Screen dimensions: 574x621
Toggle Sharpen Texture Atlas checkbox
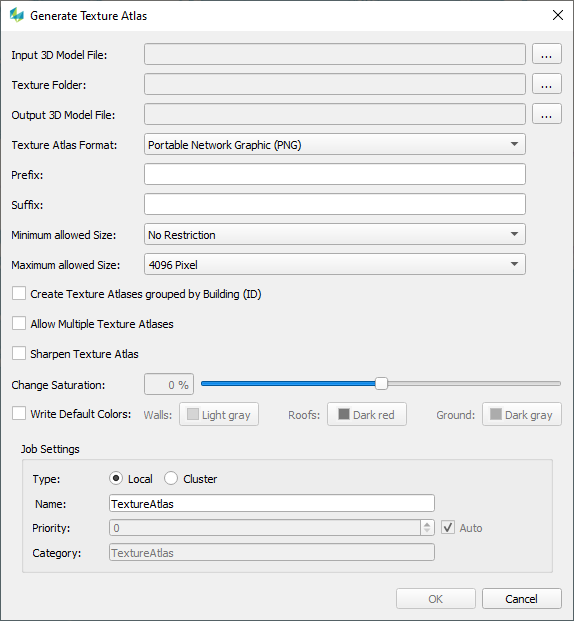coord(19,353)
